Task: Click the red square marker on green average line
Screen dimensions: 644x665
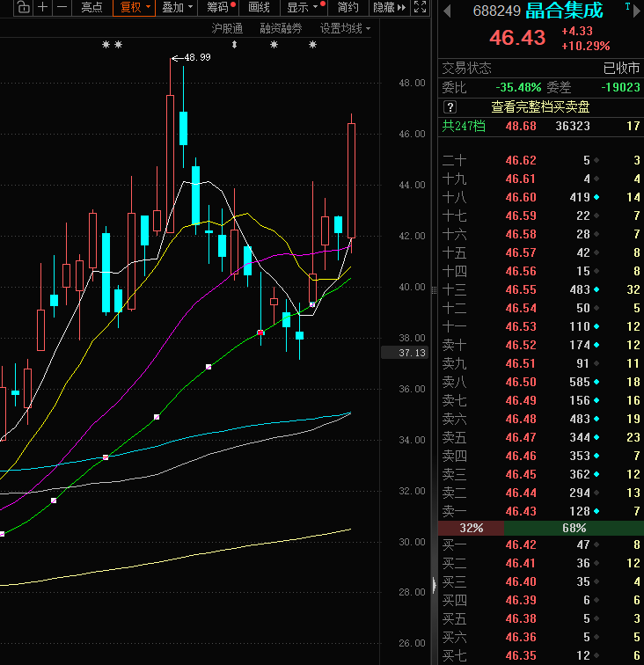Action: [260, 332]
